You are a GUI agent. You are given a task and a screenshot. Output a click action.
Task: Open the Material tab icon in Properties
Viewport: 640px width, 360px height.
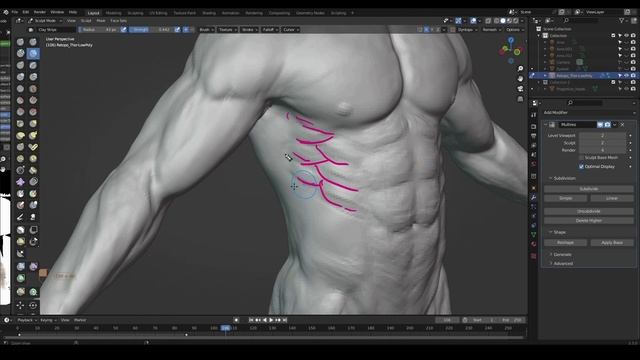(x=533, y=244)
